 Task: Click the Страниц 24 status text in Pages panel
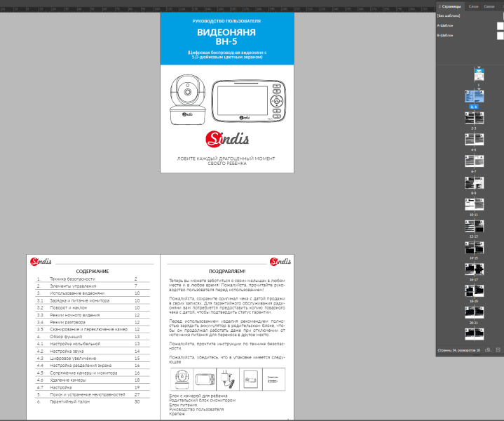[459, 350]
